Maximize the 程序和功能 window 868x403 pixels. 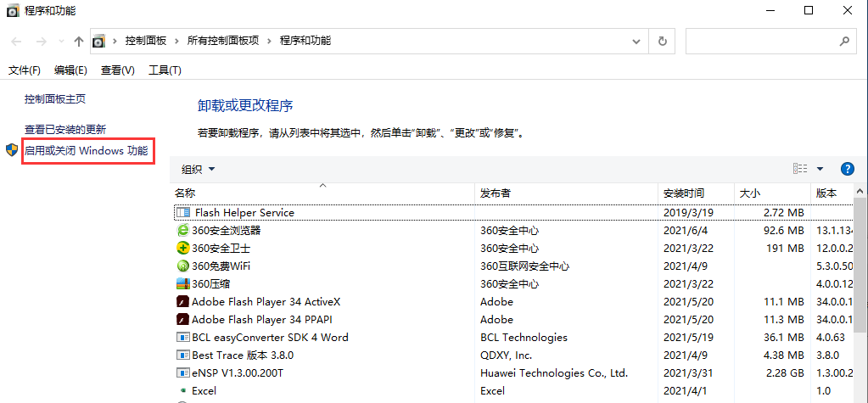809,10
